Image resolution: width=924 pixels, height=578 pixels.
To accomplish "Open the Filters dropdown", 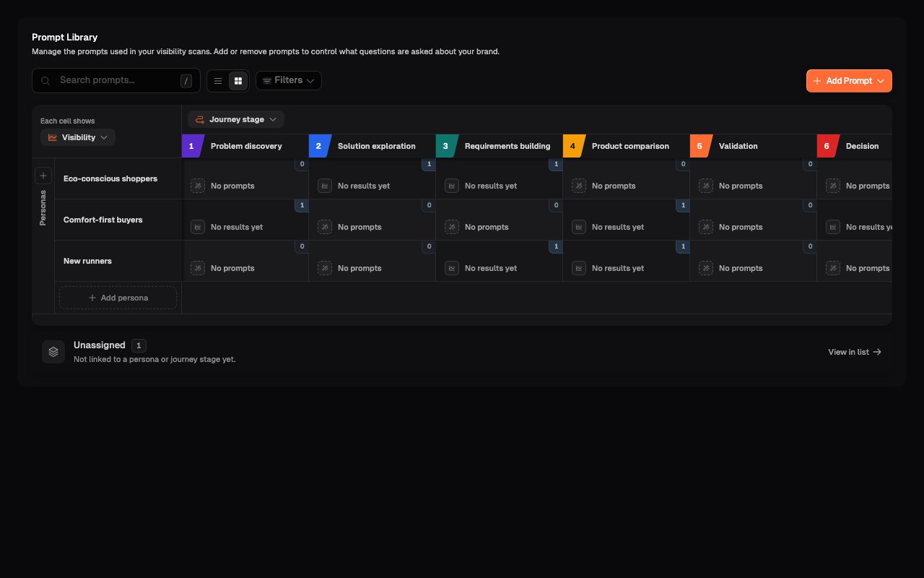I will pyautogui.click(x=289, y=80).
